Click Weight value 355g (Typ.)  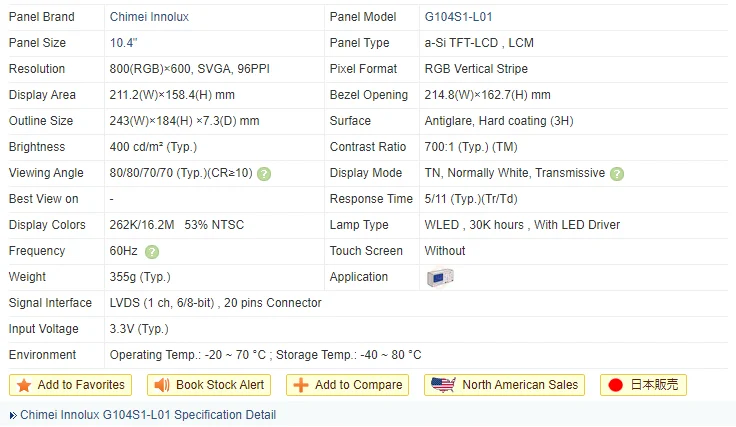click(140, 277)
